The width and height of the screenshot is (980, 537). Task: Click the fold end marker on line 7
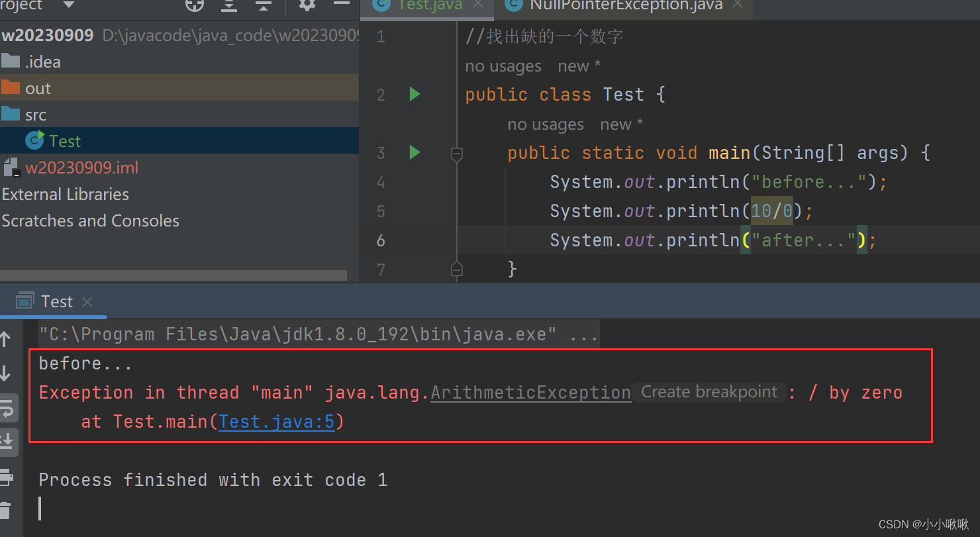(x=456, y=268)
